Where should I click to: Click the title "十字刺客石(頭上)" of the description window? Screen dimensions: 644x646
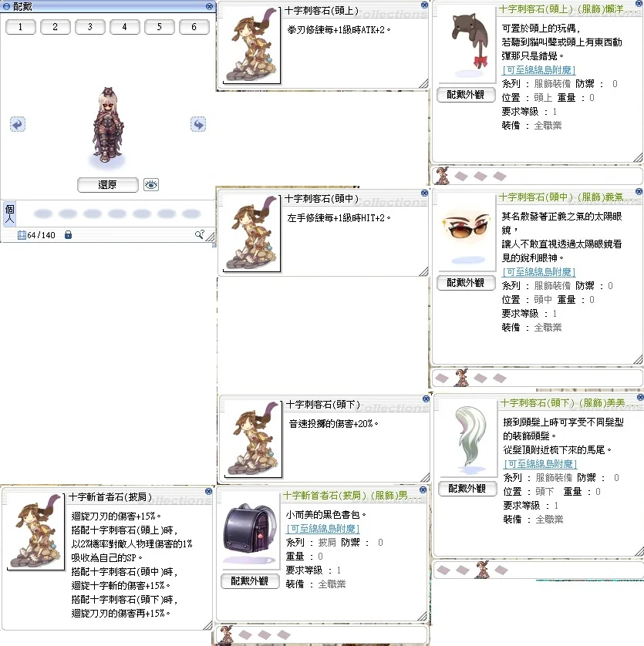[x=322, y=11]
